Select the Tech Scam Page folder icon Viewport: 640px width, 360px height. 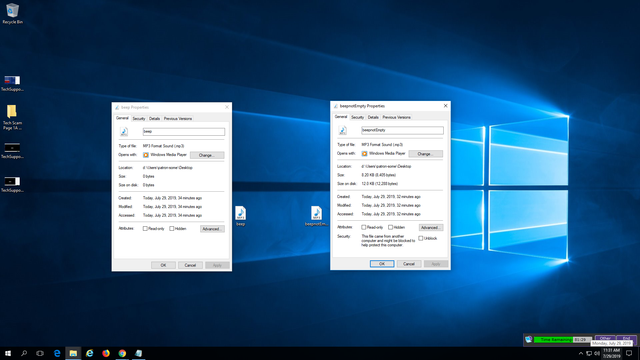[x=12, y=117]
